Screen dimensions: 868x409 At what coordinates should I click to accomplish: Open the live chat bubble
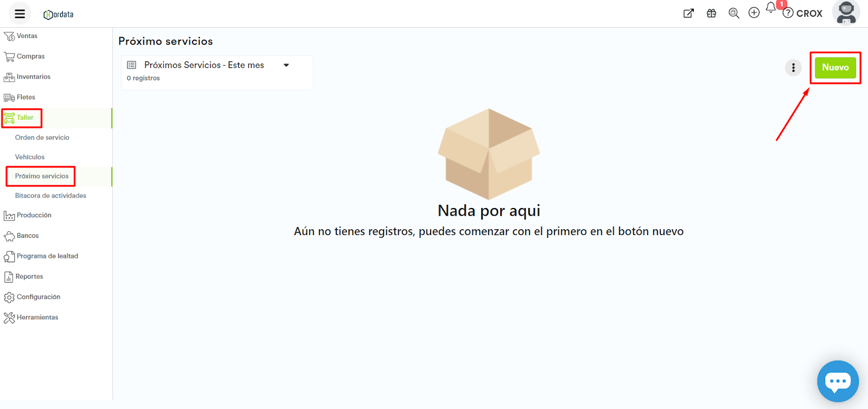pos(838,381)
